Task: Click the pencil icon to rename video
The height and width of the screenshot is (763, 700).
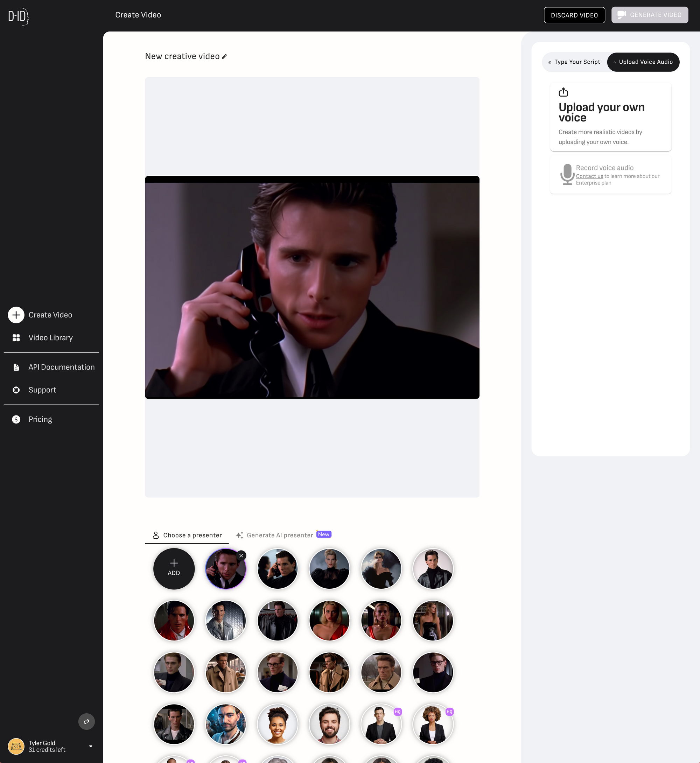Action: (x=224, y=56)
